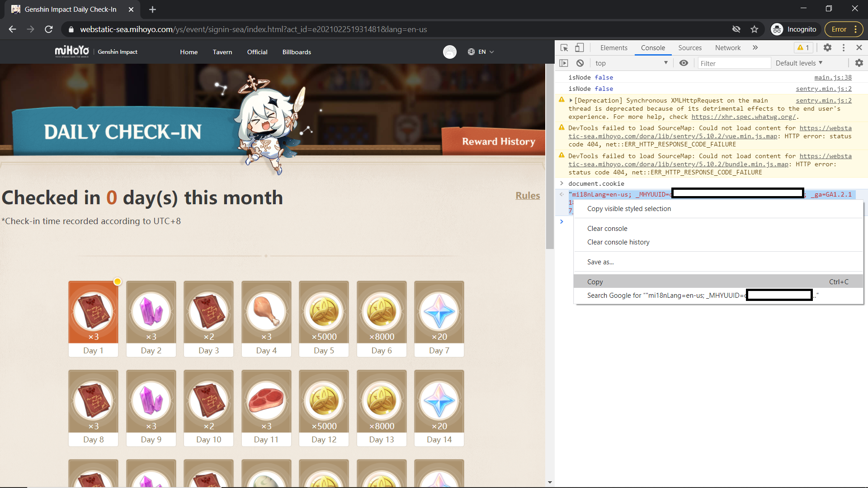Select Copy from the context menu
The image size is (868, 488).
(x=595, y=282)
